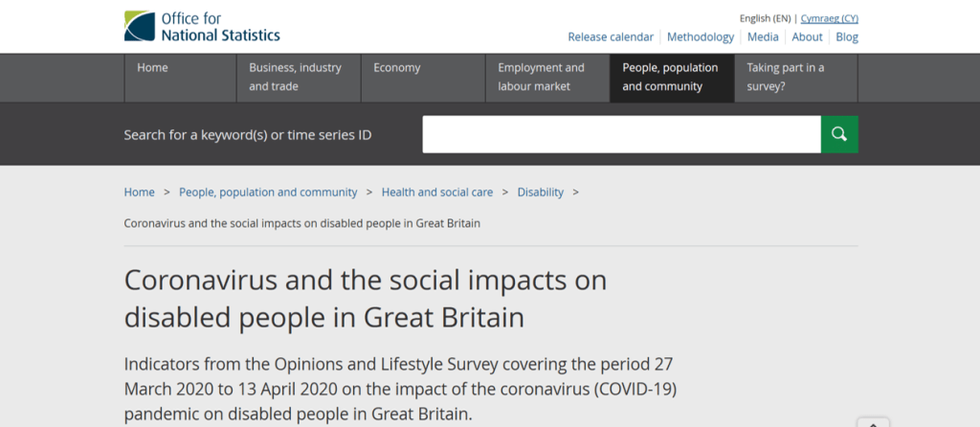Screen dimensions: 980x427
Task: Open the Media link in header
Action: 763,37
